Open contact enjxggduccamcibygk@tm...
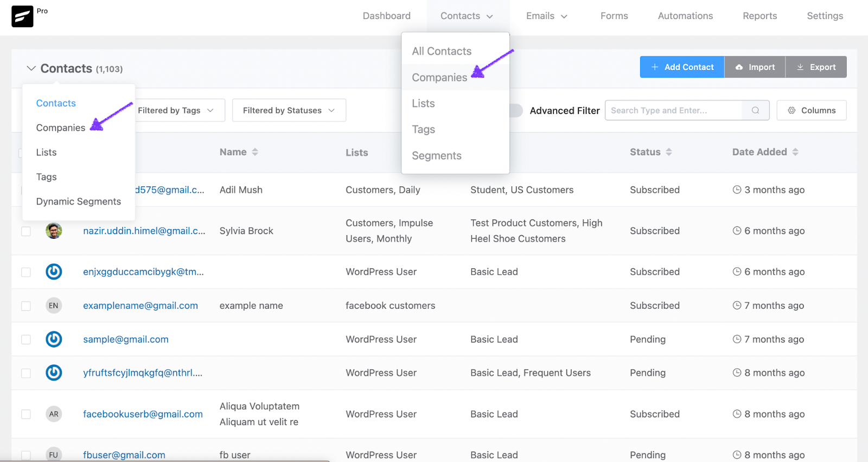Viewport: 868px width, 462px height. 143,271
